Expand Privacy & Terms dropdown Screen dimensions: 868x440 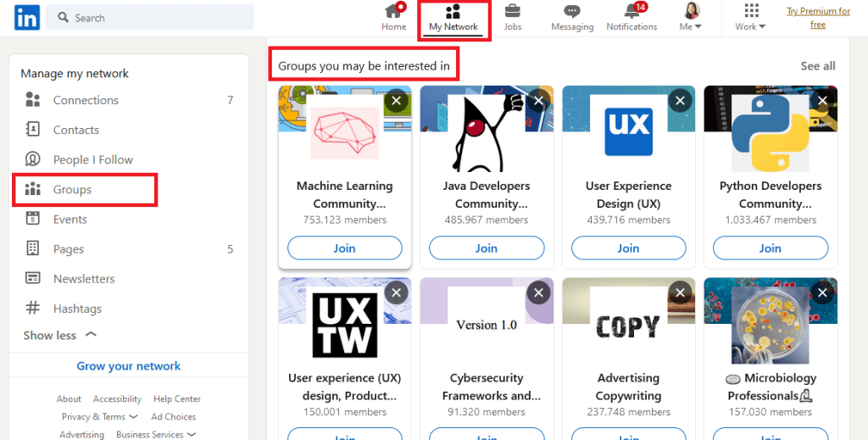pos(100,416)
